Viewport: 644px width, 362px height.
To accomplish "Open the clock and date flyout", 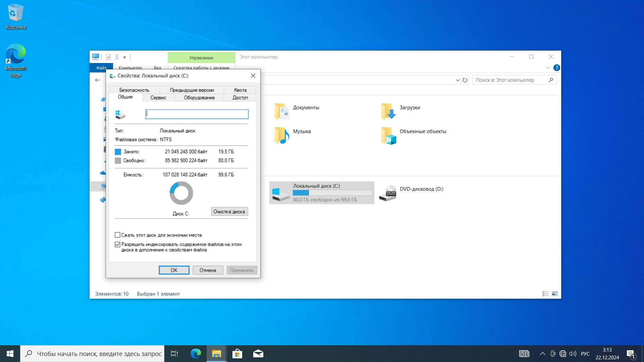I will tap(607, 354).
